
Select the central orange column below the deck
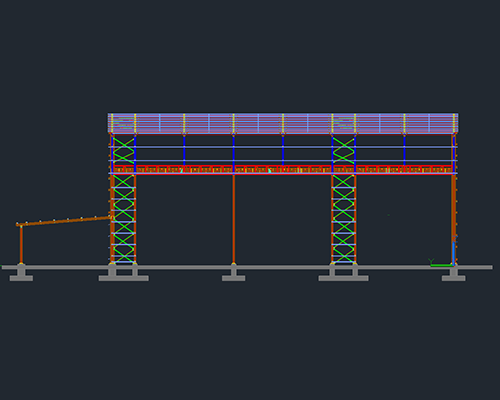(234, 219)
